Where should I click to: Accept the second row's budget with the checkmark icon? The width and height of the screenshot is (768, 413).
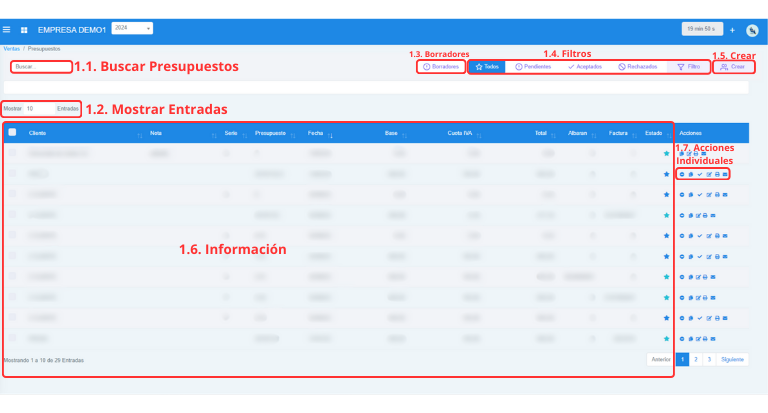click(x=699, y=174)
